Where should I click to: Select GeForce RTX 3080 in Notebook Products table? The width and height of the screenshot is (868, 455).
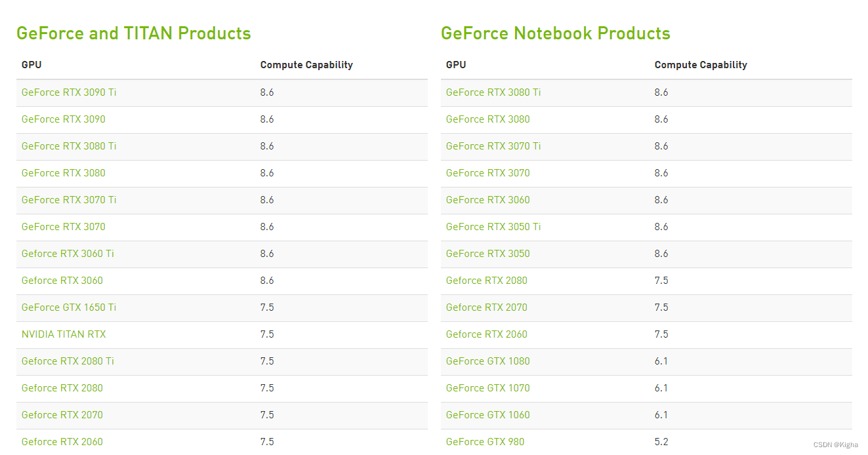click(488, 119)
